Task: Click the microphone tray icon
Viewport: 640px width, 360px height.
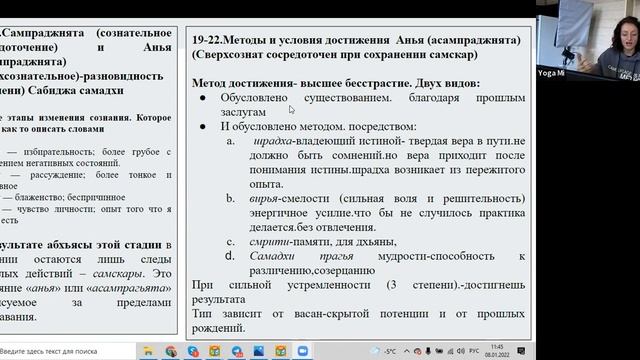Action: (428, 351)
